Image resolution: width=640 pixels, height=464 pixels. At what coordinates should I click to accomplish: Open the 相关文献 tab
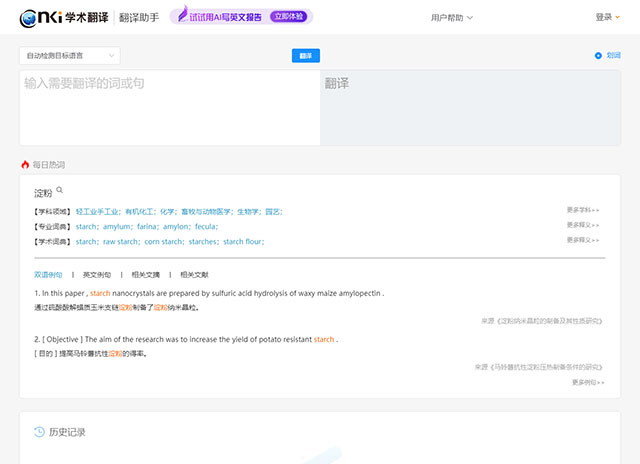pyautogui.click(x=195, y=274)
